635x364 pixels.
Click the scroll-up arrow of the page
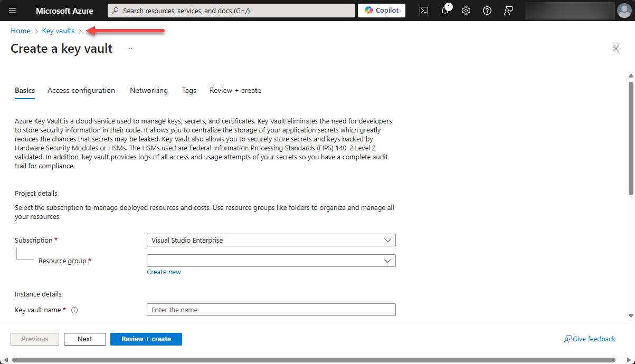coord(631,75)
